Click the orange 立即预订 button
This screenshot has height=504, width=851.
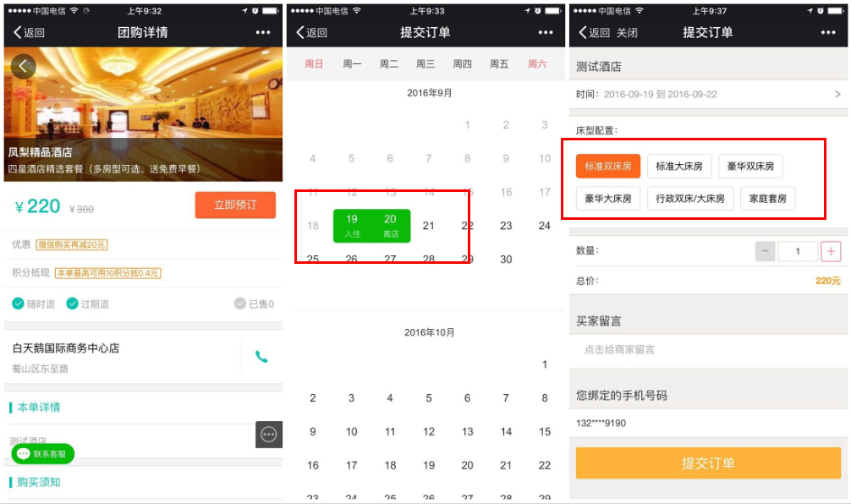click(x=235, y=205)
